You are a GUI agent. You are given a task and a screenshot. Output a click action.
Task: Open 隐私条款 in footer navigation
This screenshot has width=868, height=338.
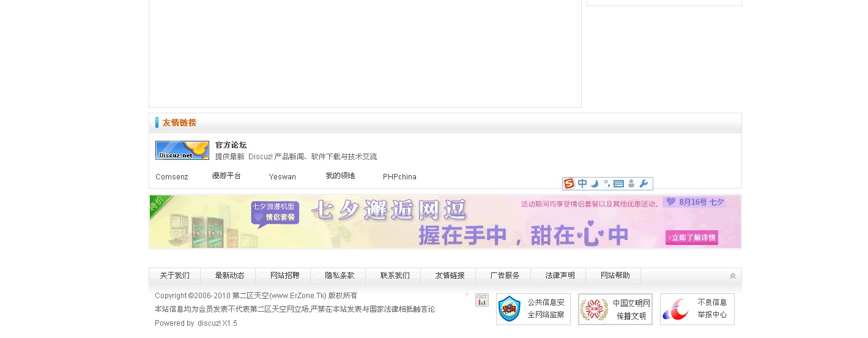coord(340,276)
